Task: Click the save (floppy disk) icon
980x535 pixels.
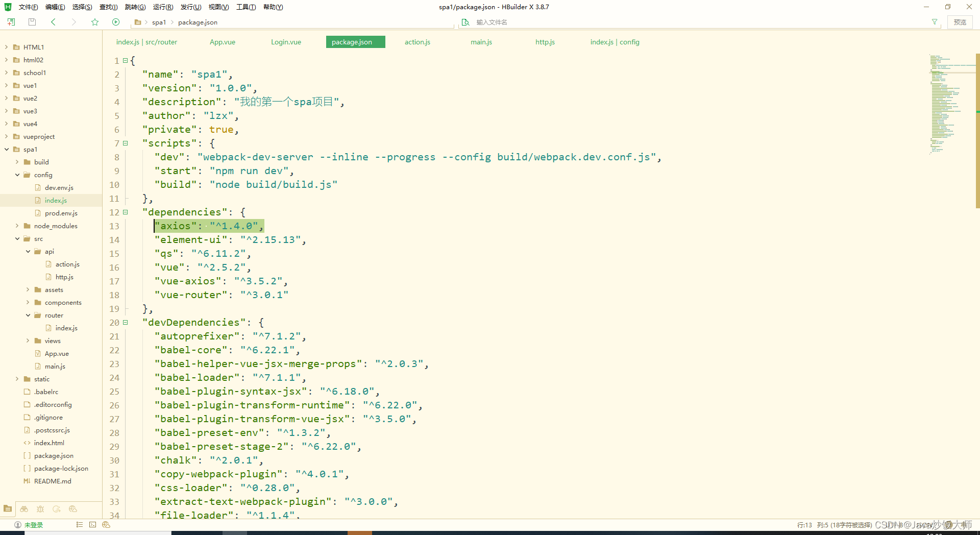Action: (x=32, y=22)
